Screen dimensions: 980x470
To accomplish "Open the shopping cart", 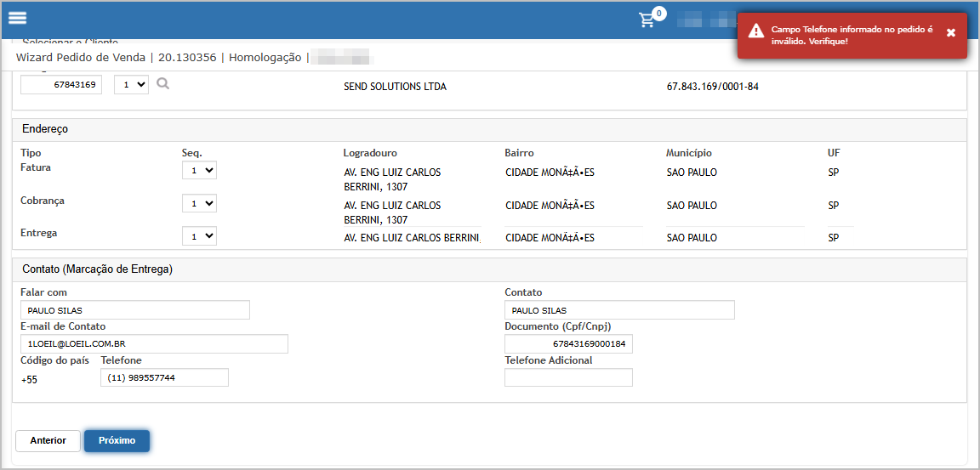I will pyautogui.click(x=648, y=20).
